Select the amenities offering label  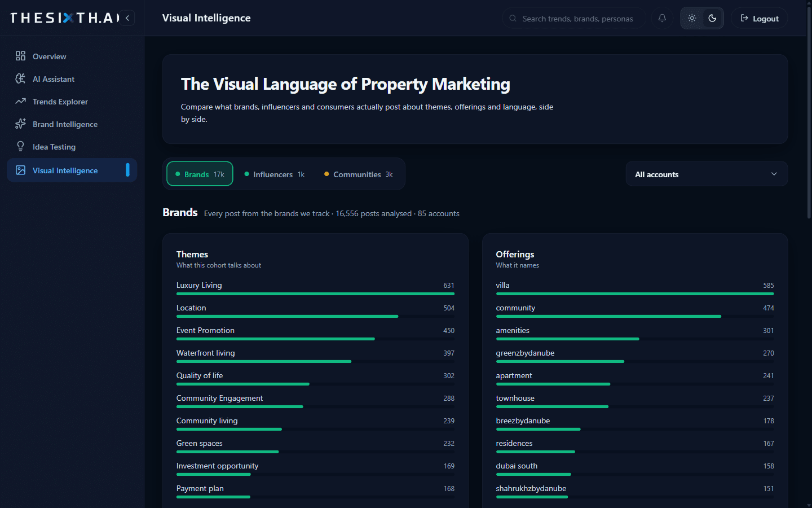pos(513,330)
